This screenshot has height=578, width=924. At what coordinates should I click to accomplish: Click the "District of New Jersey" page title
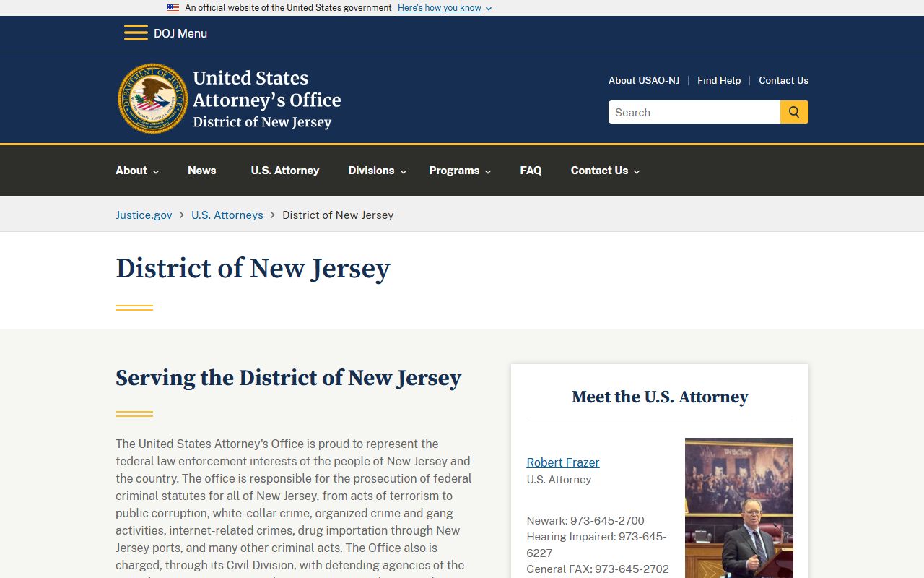click(253, 268)
